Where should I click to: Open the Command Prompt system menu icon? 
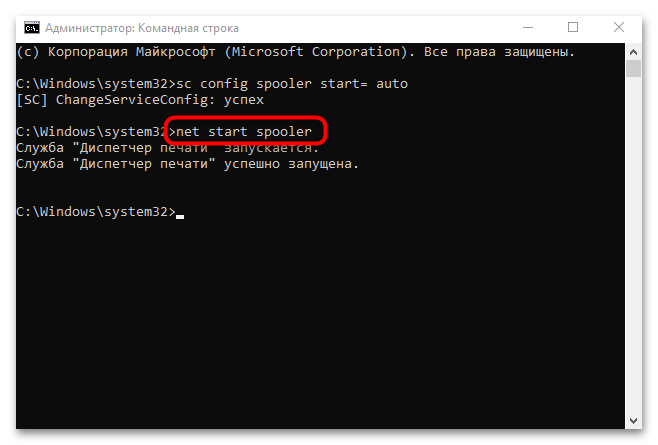click(x=31, y=27)
